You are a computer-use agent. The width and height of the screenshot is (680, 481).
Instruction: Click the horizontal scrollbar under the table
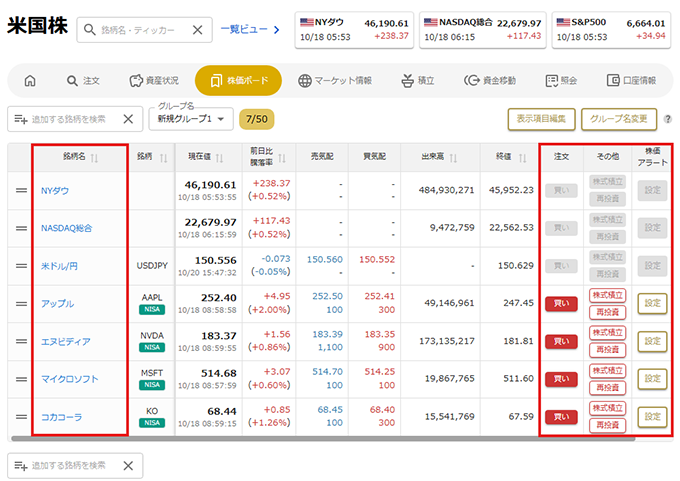pyautogui.click(x=323, y=439)
